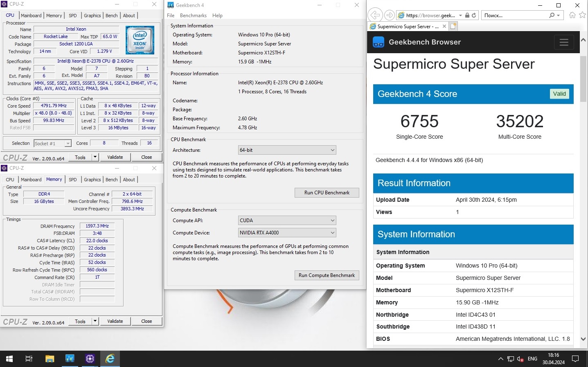Switch to Mainboard tab in upper CPU-Z
Image resolution: width=588 pixels, height=367 pixels.
(31, 16)
